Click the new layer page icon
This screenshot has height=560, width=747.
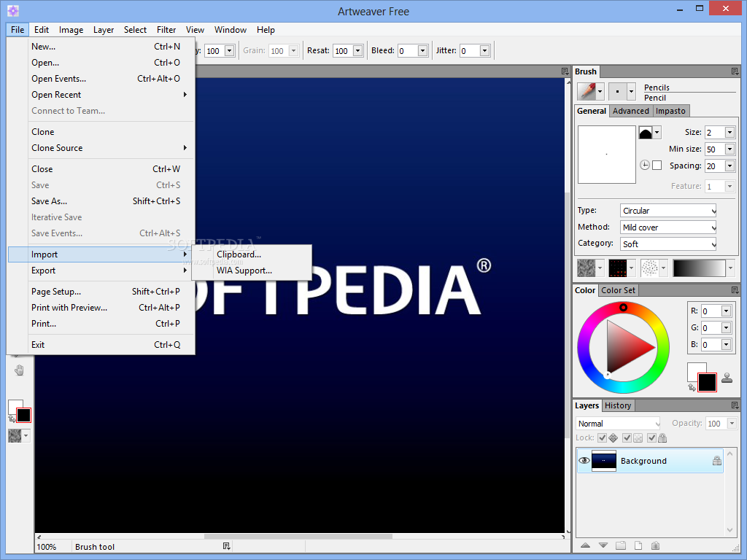click(x=638, y=545)
